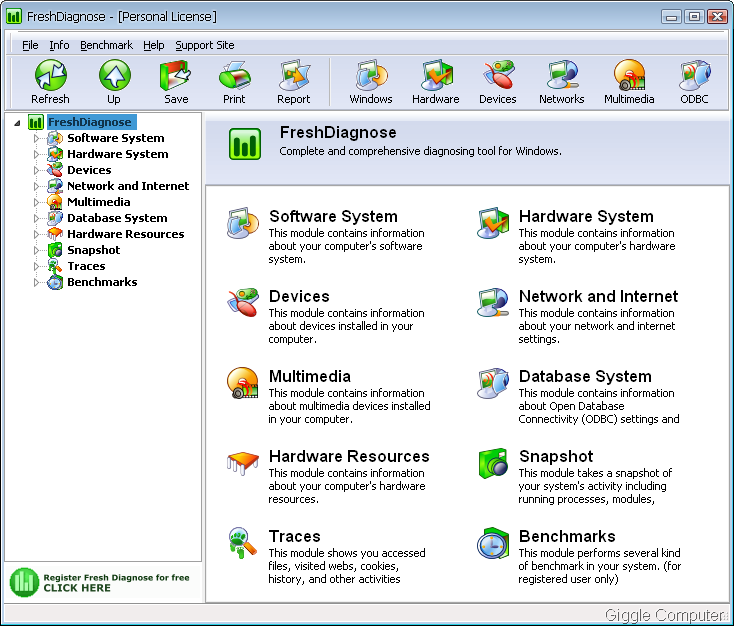This screenshot has height=626, width=734.
Task: Open the Info menu
Action: 59,45
